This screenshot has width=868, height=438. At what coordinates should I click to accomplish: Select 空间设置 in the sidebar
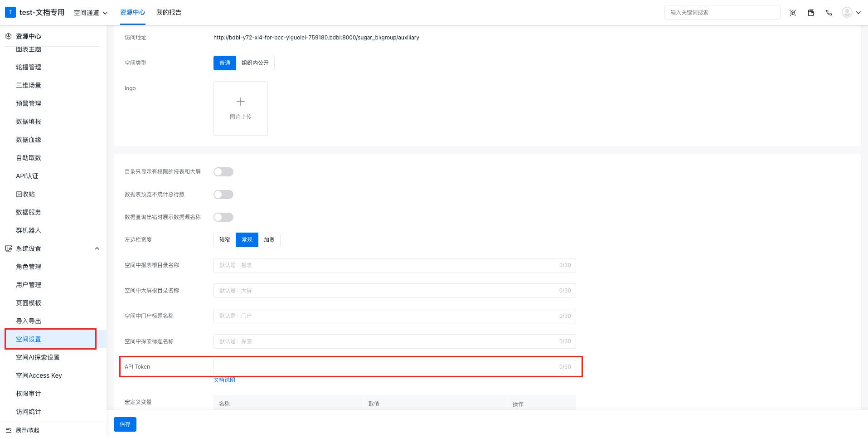[x=29, y=339]
